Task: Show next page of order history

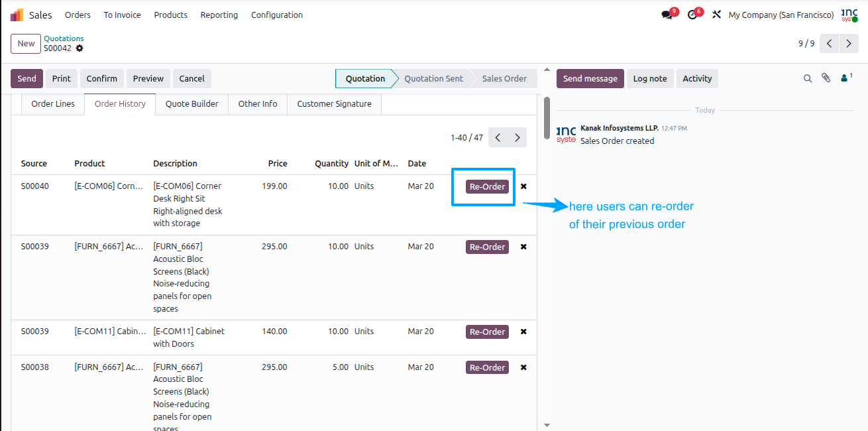Action: pos(517,137)
